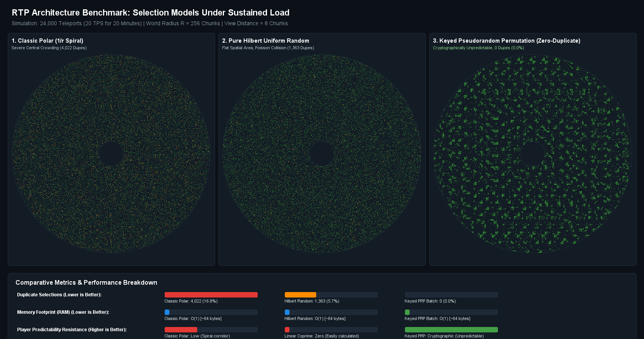644x339 pixels.
Task: Click 'Comparative Metrics & Performance Breakdown' heading
Action: [x=86, y=282]
